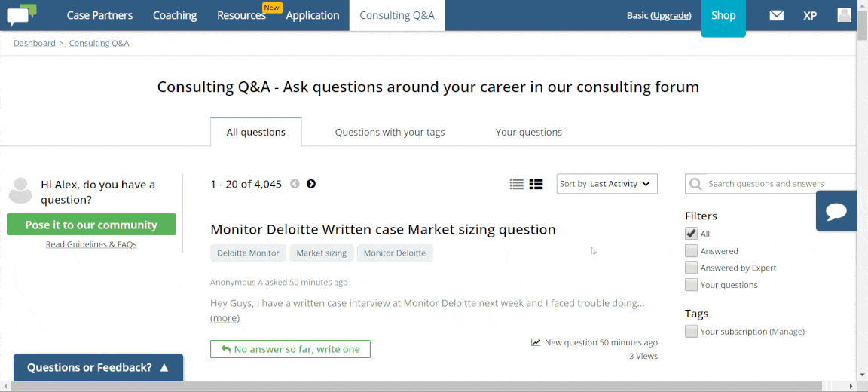Open the user profile avatar icon
The width and height of the screenshot is (868, 392).
[844, 15]
